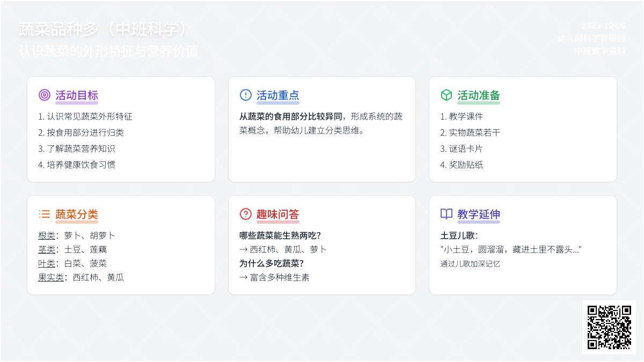Select the 活动重点 heading text
Screen dimensions: 644x362
(x=277, y=95)
